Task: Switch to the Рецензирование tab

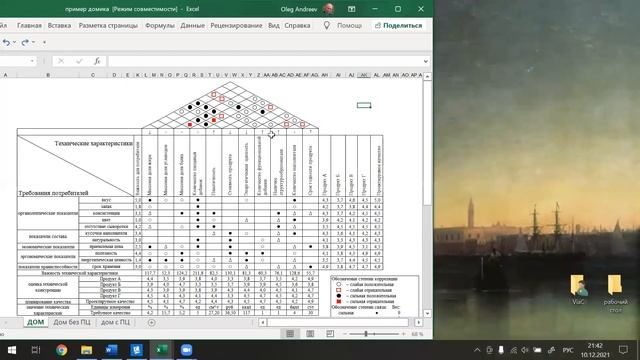Action: [x=236, y=25]
